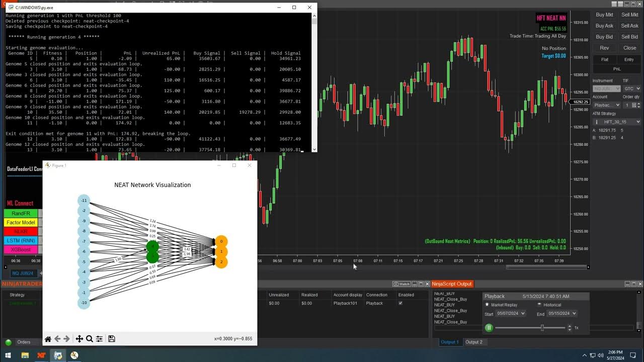Click the Buy Ask button
644x362 pixels.
[x=604, y=26]
